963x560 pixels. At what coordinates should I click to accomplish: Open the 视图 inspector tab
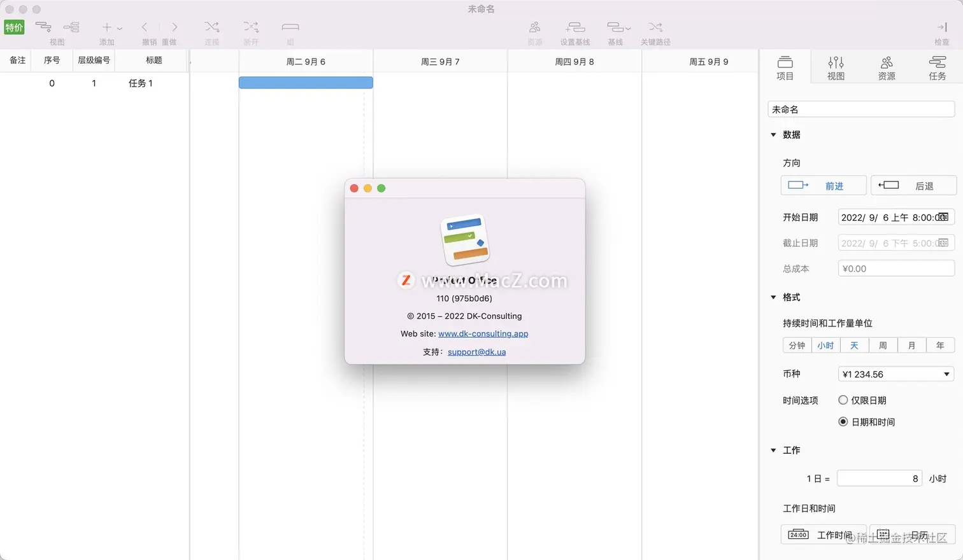click(836, 67)
